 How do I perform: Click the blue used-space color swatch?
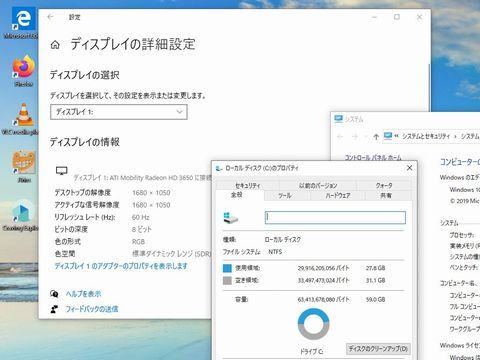(227, 268)
